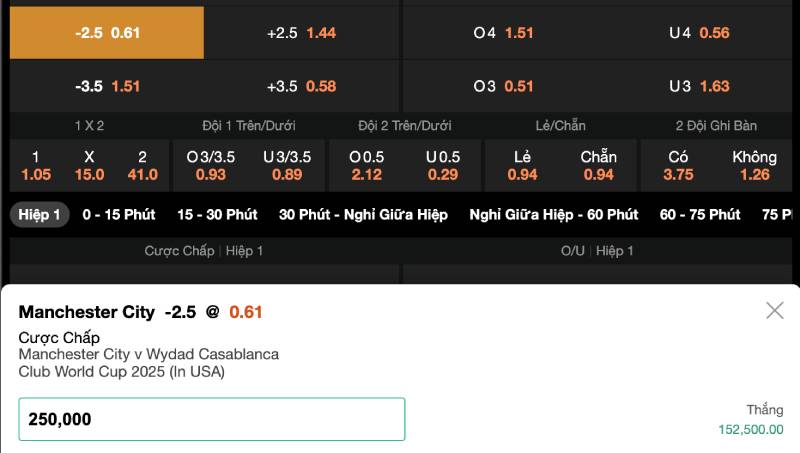Select the highlighted -2.5 handicap at 0.61
The height and width of the screenshot is (453, 800).
(x=107, y=33)
